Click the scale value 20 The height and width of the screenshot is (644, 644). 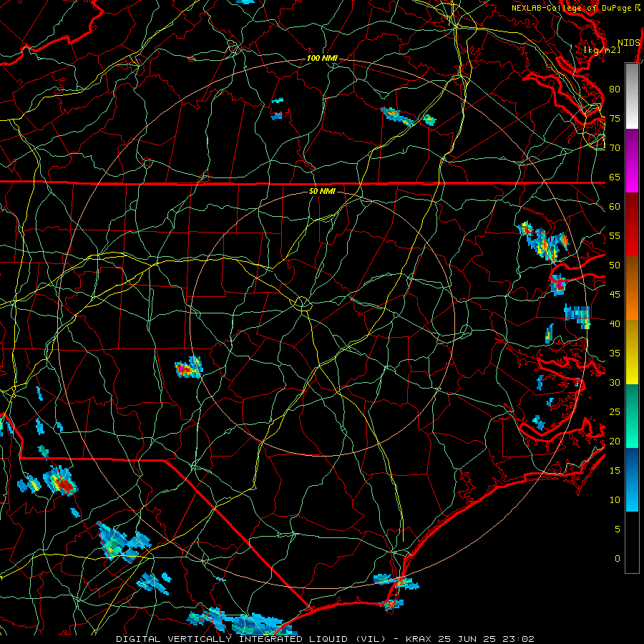615,441
